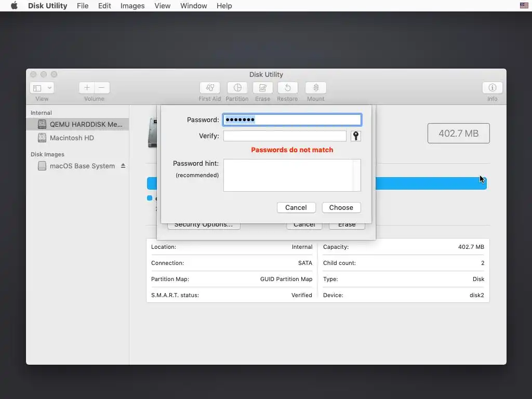The width and height of the screenshot is (532, 399).
Task: Click the Child count value 2
Action: tap(483, 263)
